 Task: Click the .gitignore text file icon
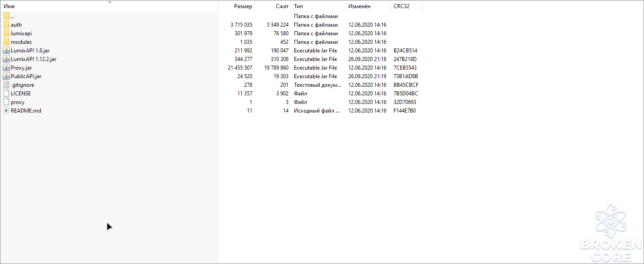tap(6, 85)
